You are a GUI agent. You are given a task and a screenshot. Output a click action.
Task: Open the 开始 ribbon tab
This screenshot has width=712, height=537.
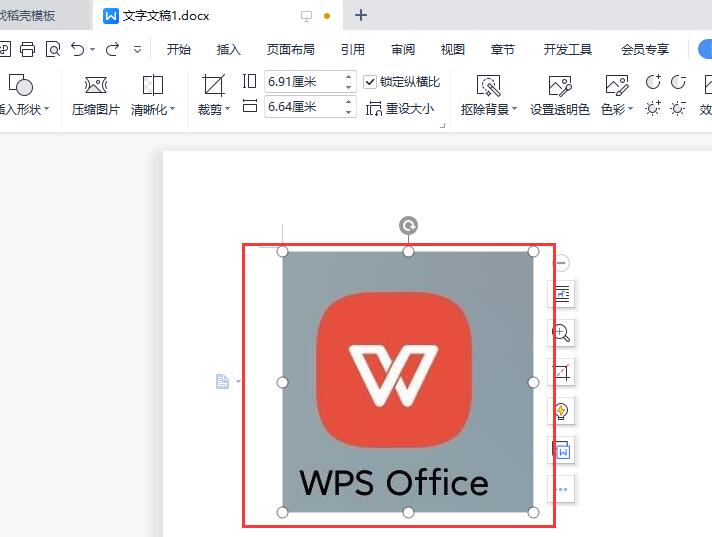point(178,49)
